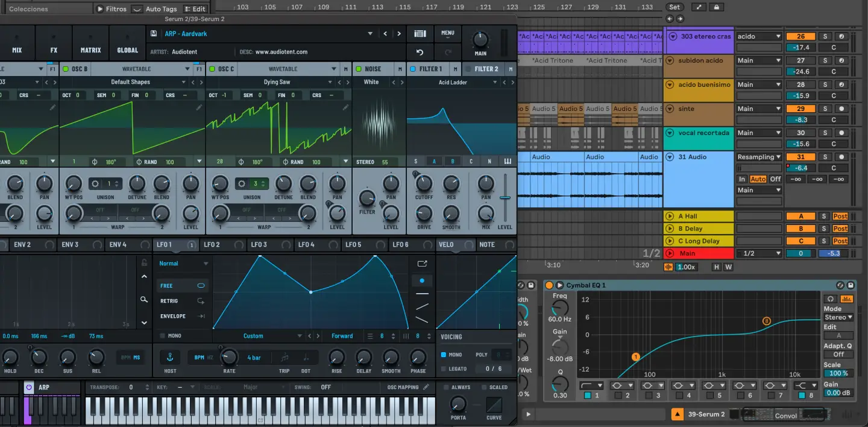
Task: Solo the sinte track with S button
Action: (825, 109)
